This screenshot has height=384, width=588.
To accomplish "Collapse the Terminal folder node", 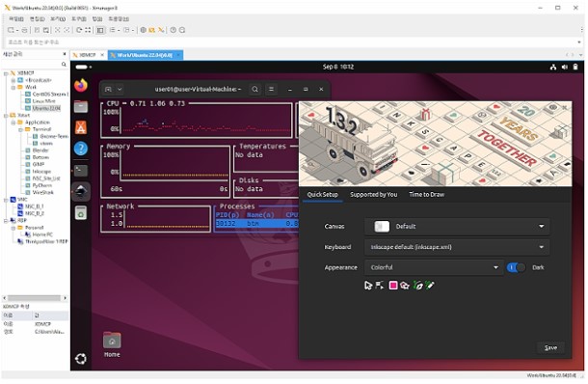I will (x=20, y=130).
